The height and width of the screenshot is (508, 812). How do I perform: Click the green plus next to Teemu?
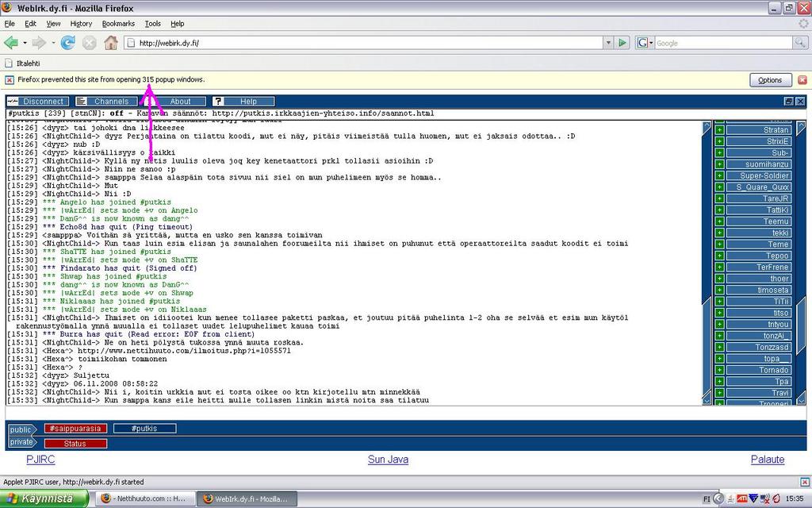[720, 221]
